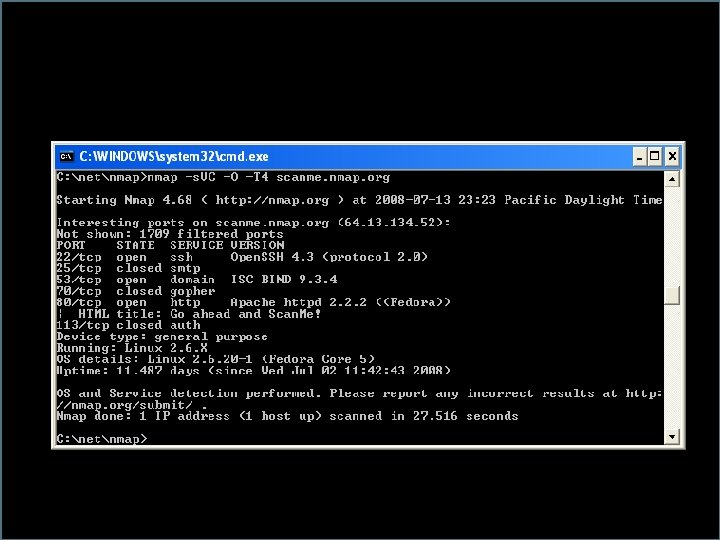720x540 pixels.
Task: Click the '80/tcp open http' row
Action: click(253, 303)
